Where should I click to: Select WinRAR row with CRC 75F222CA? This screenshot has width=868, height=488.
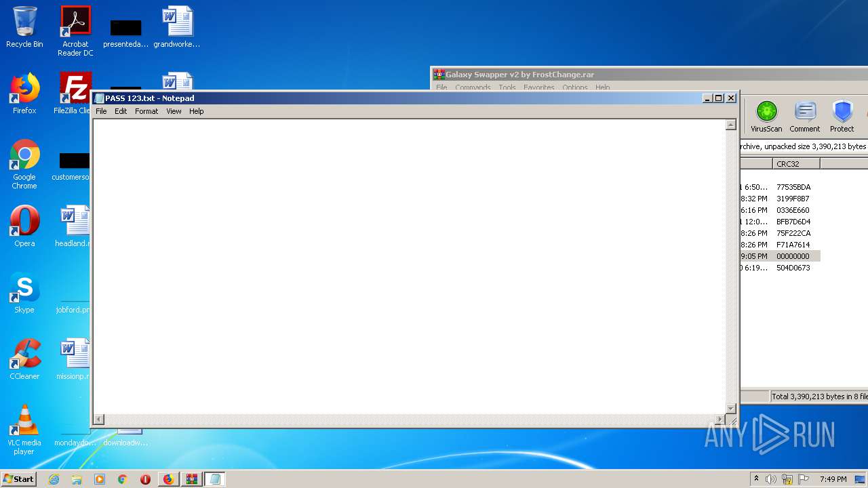point(780,233)
